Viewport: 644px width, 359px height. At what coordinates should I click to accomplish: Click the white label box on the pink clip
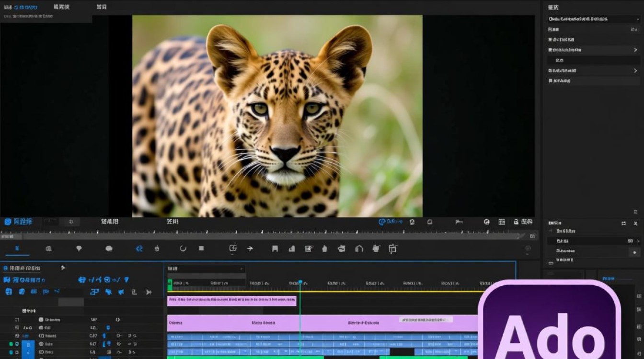pos(425,319)
